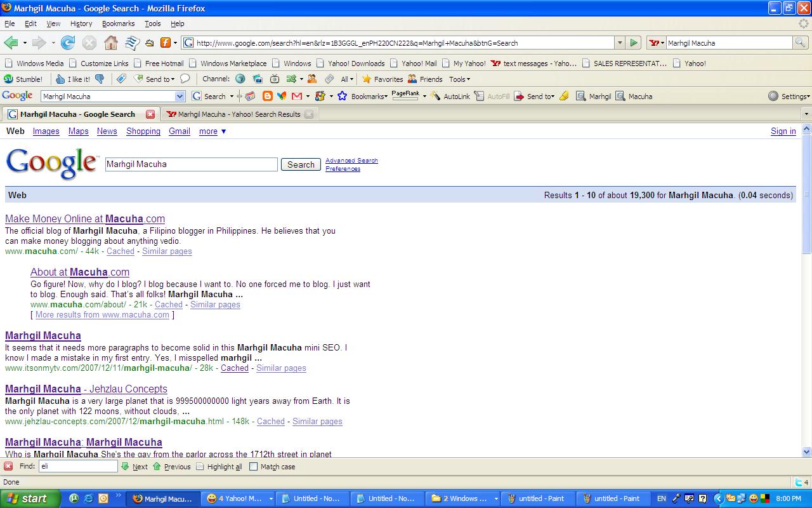This screenshot has width=812, height=508.
Task: Select the globe channel icon
Action: (x=240, y=79)
